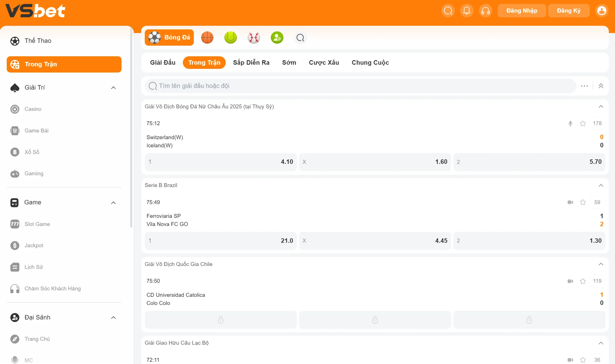Image resolution: width=615 pixels, height=364 pixels.
Task: Switch to Sắp Diễn Ra tab
Action: (x=251, y=62)
